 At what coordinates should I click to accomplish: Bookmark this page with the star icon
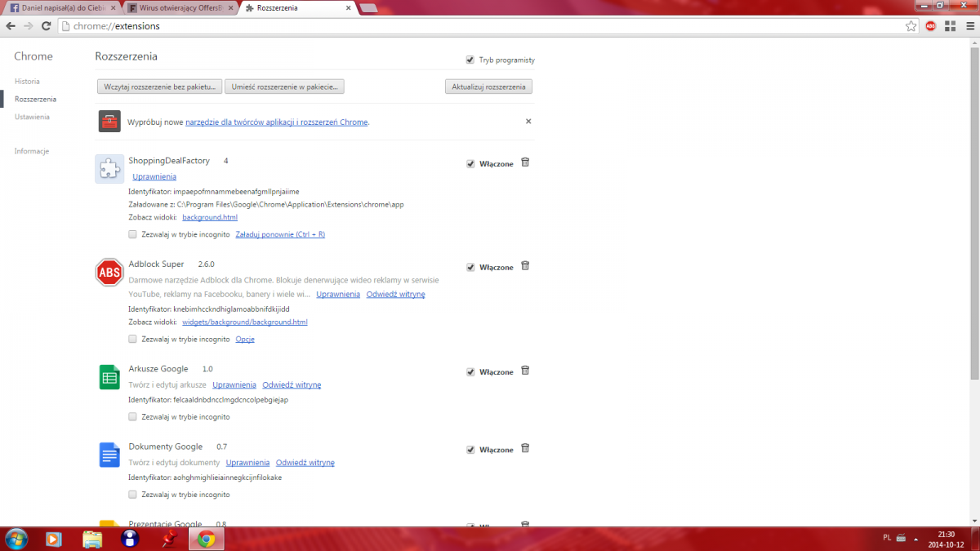tap(911, 26)
